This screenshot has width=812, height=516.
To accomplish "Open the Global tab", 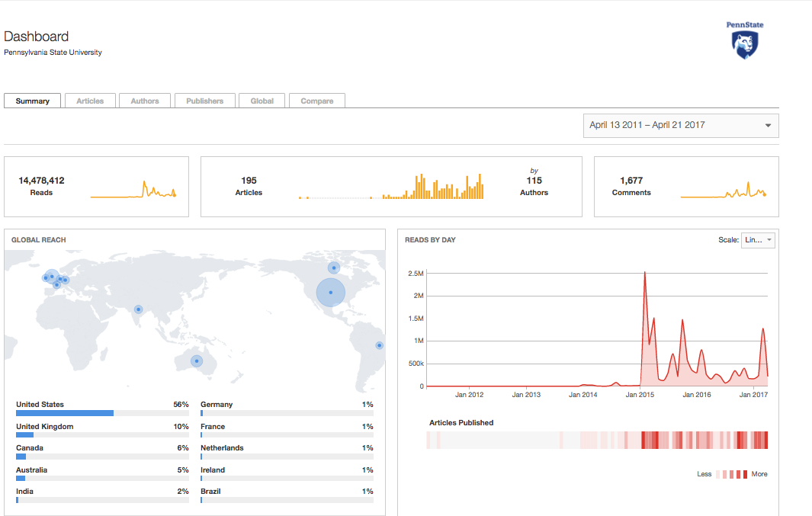I will coord(262,101).
